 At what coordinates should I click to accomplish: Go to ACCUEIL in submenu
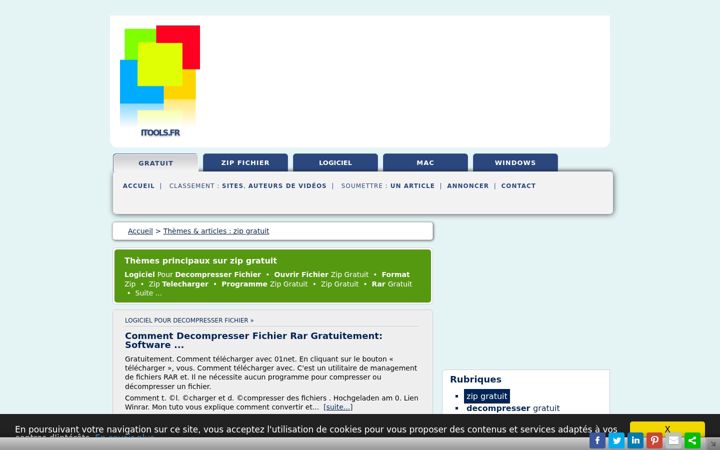[x=139, y=186]
